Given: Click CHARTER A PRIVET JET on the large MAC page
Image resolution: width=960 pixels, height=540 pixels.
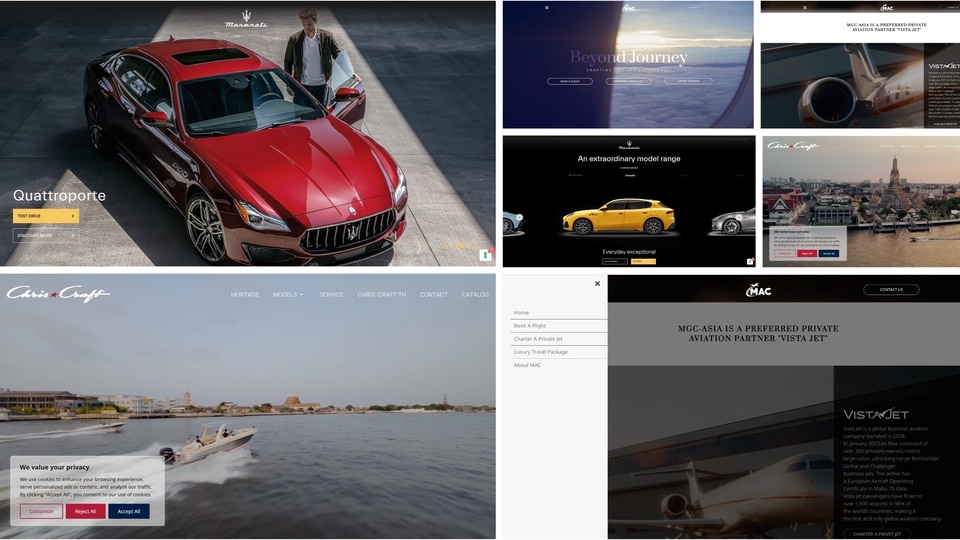Looking at the screenshot, I should (877, 534).
